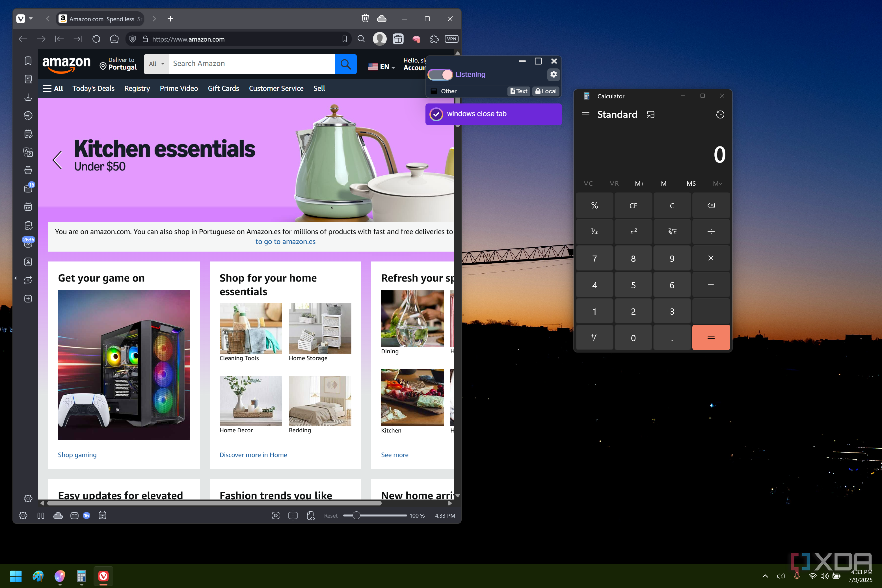This screenshot has width=882, height=588.
Task: Collapse the sidebar panel arrow handle
Action: click(16, 278)
